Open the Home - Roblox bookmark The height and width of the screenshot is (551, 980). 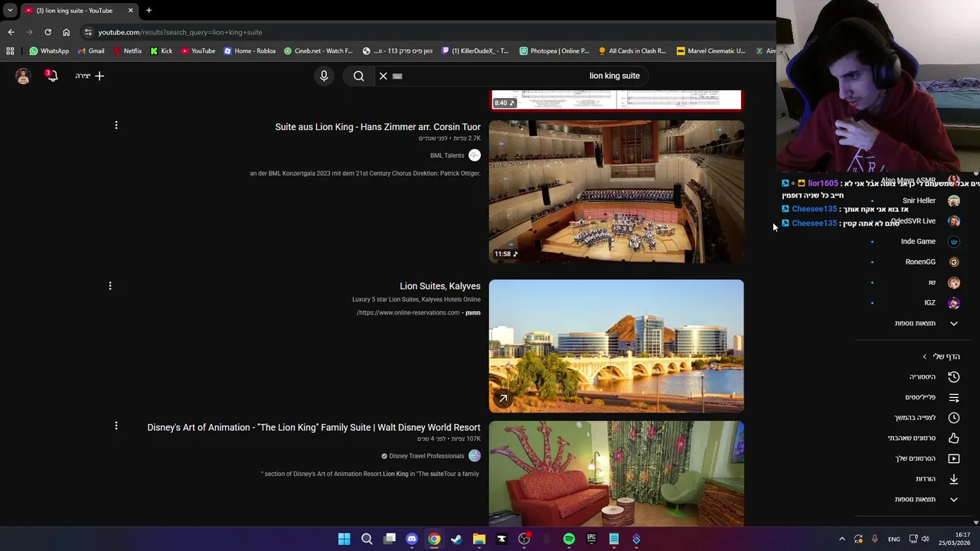click(x=250, y=51)
